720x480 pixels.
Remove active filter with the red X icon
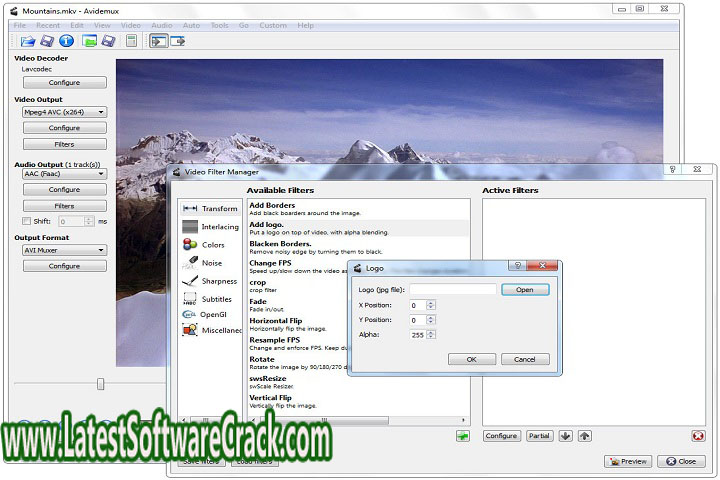tap(698, 436)
